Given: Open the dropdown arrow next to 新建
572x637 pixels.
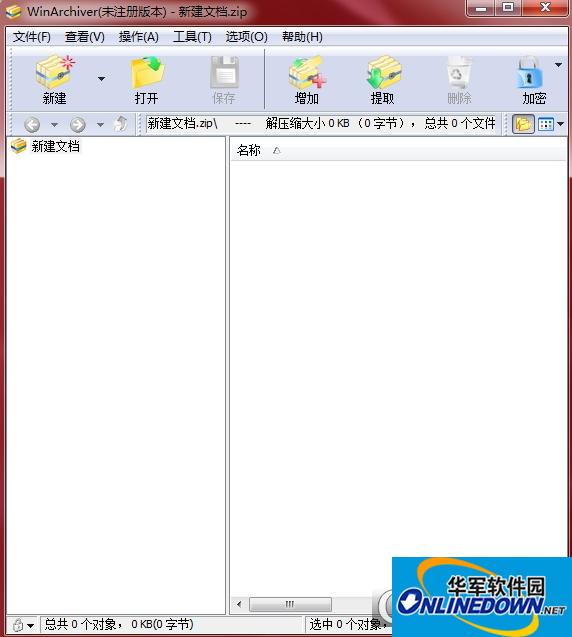Looking at the screenshot, I should point(101,79).
